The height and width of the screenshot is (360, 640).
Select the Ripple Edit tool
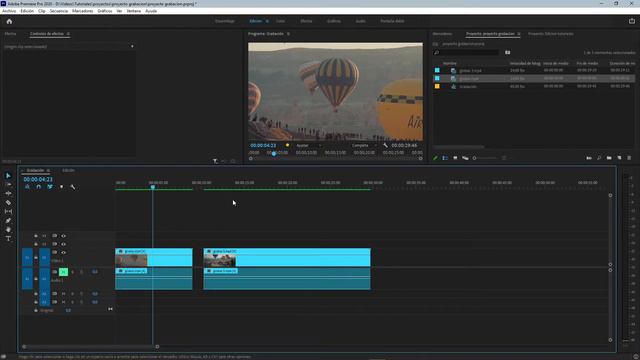pyautogui.click(x=8, y=193)
